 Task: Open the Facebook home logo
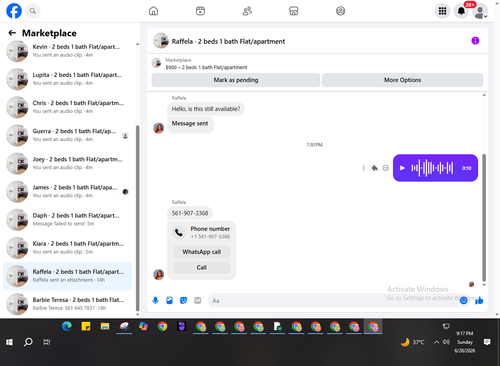pyautogui.click(x=14, y=11)
